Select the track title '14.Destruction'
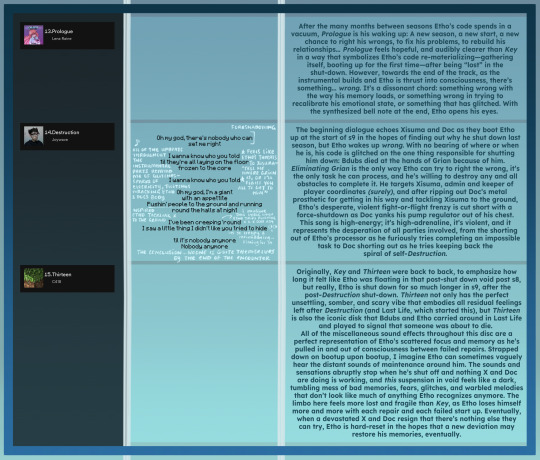The width and height of the screenshot is (540, 460). point(62,132)
